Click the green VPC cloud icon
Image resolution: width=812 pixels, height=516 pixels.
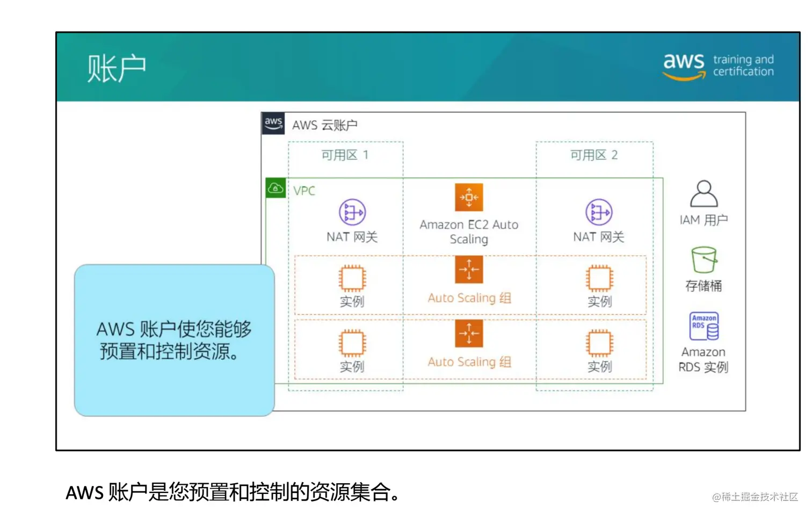(x=276, y=188)
